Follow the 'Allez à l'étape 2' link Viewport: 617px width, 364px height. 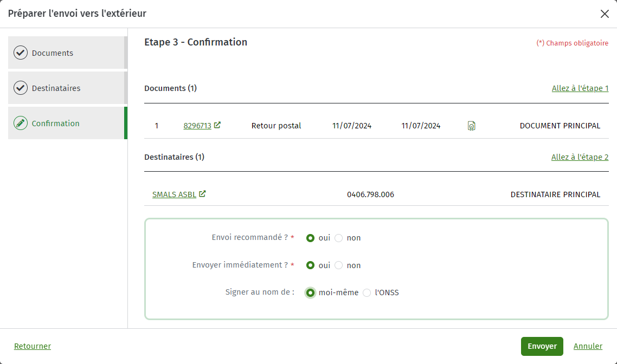coord(580,157)
